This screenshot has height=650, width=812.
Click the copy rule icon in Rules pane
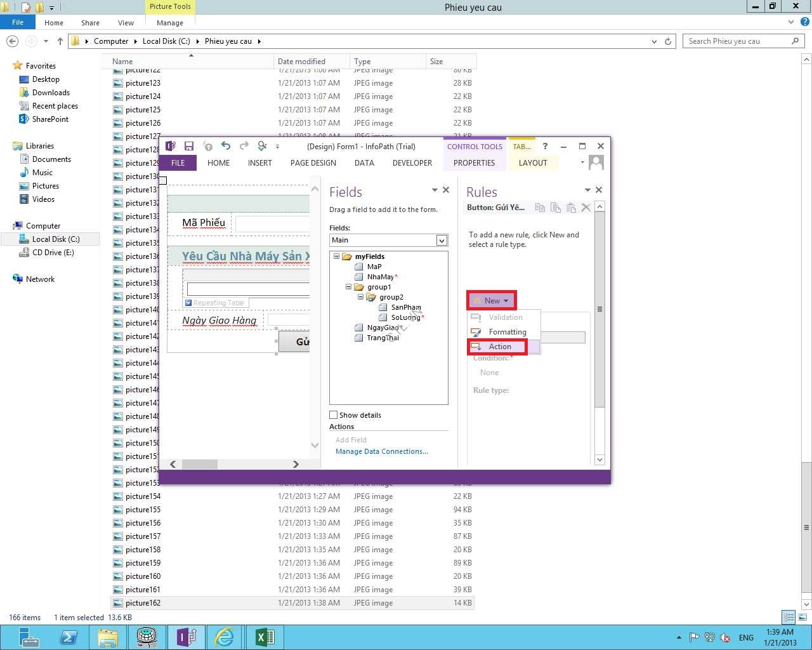pos(540,208)
